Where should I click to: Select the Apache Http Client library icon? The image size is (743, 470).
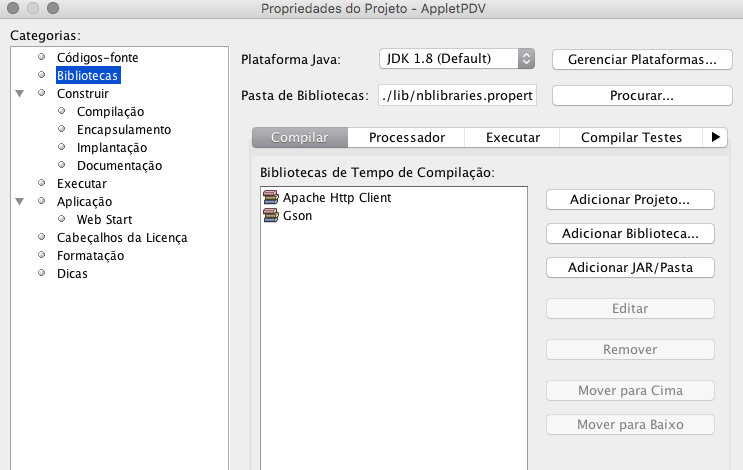coord(271,198)
